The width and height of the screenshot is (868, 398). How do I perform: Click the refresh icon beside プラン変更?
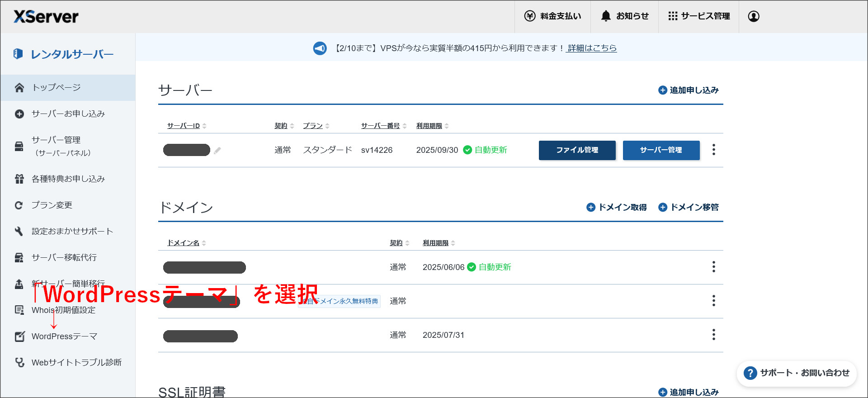[x=19, y=205]
